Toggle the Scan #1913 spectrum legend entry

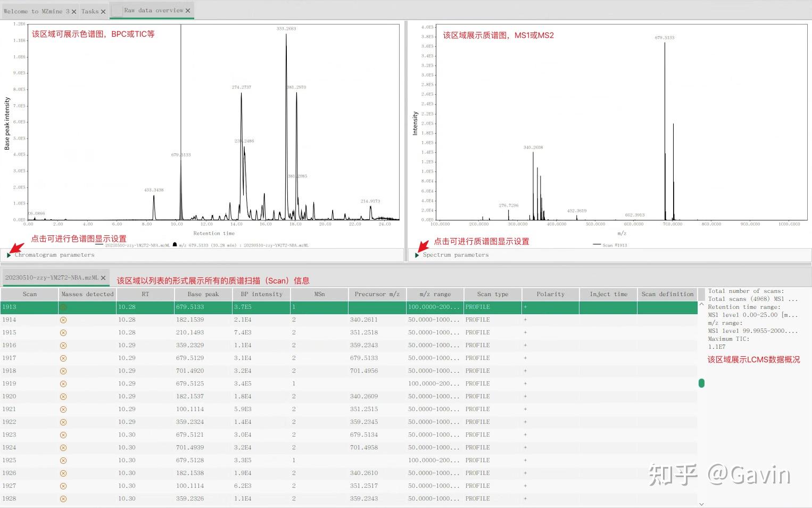click(x=615, y=245)
